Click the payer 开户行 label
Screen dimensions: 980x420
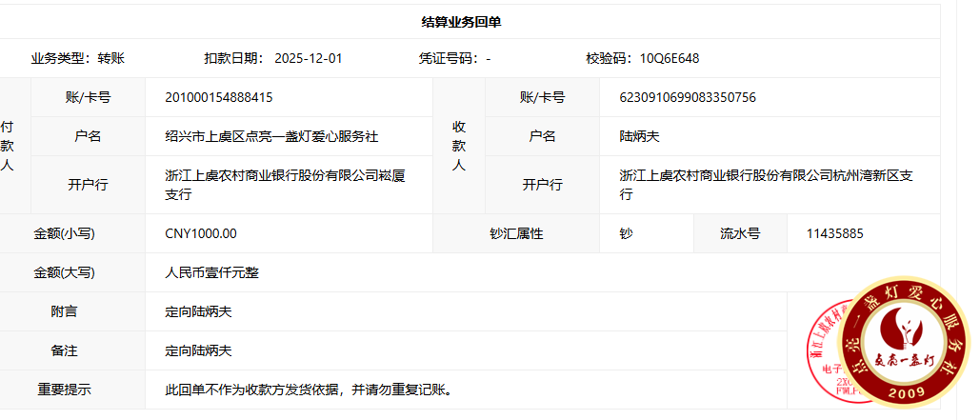click(x=89, y=185)
